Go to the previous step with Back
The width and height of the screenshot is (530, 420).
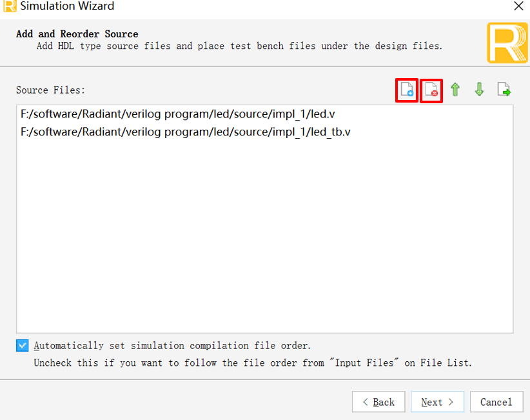coord(378,402)
